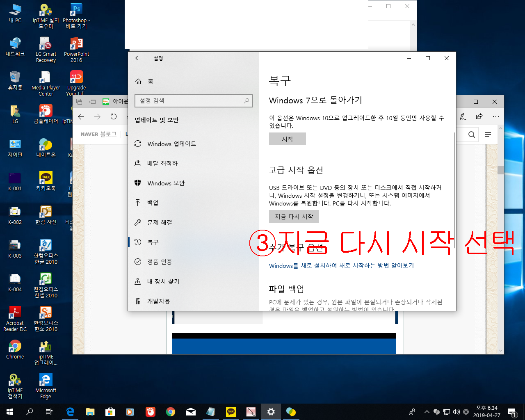Screen dimensions: 525x420
Task: Open 네이트온 desktop icon
Action: coord(46,148)
